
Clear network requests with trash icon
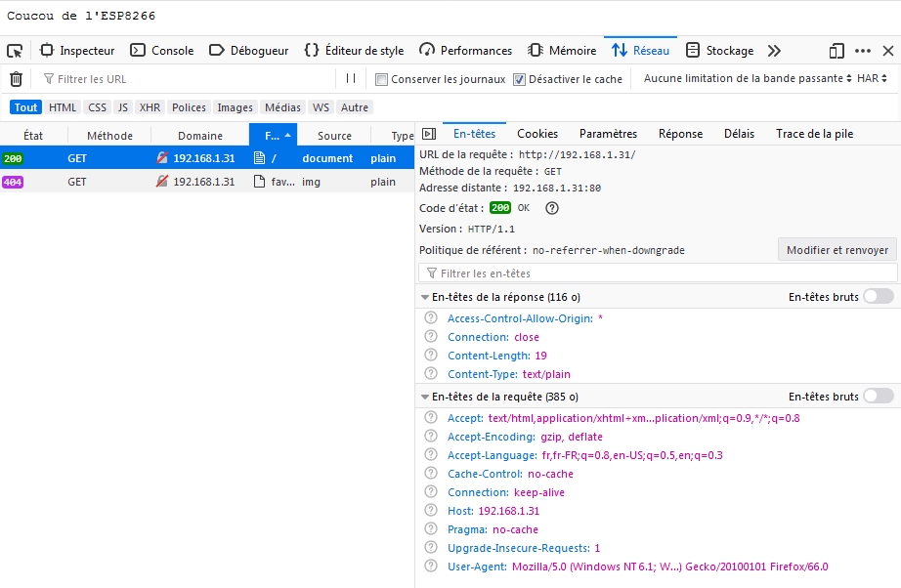(14, 80)
